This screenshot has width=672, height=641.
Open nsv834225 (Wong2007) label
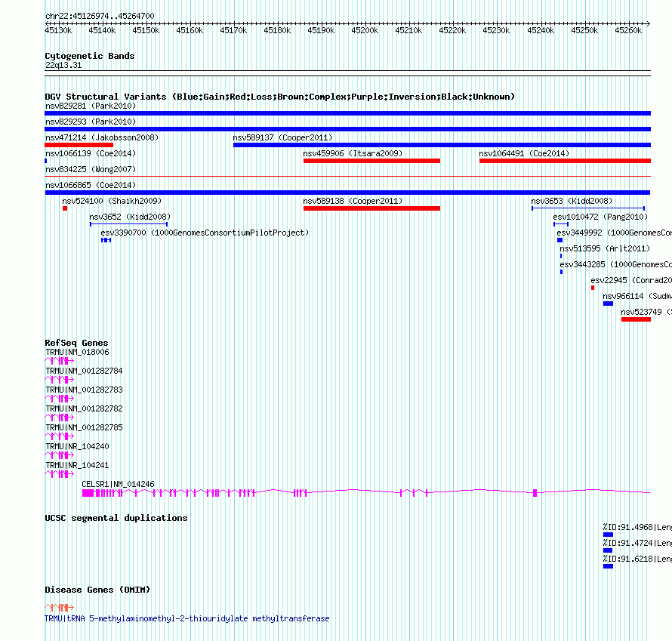coord(91,169)
